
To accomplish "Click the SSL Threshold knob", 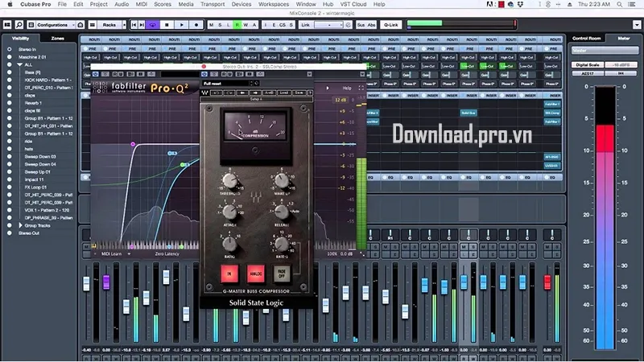I will coord(230,180).
